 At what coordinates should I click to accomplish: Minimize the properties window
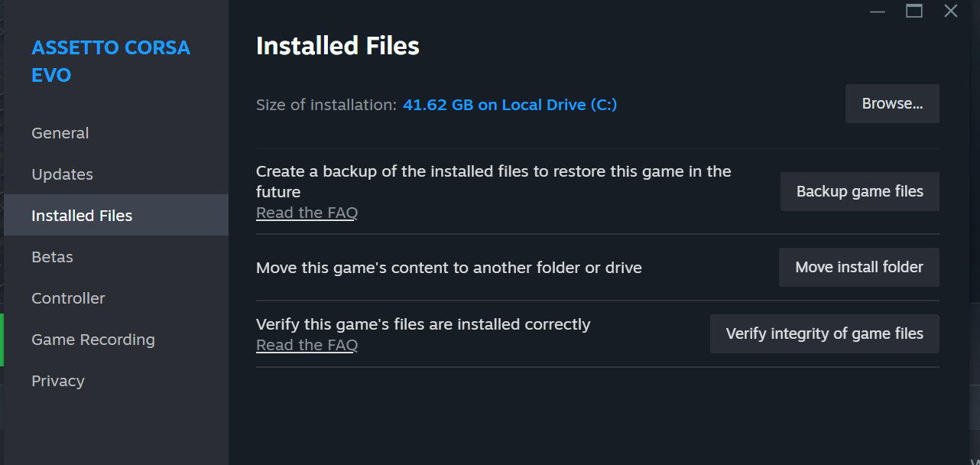pyautogui.click(x=878, y=11)
